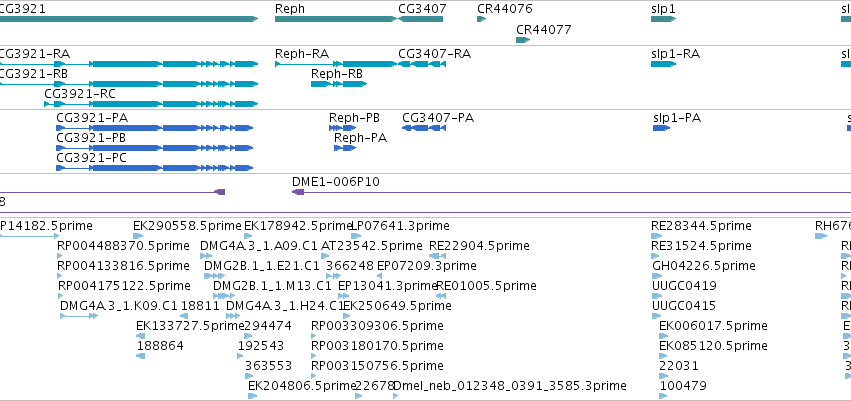
Task: Select the EK290558.5prime EST arrow
Action: (138, 235)
